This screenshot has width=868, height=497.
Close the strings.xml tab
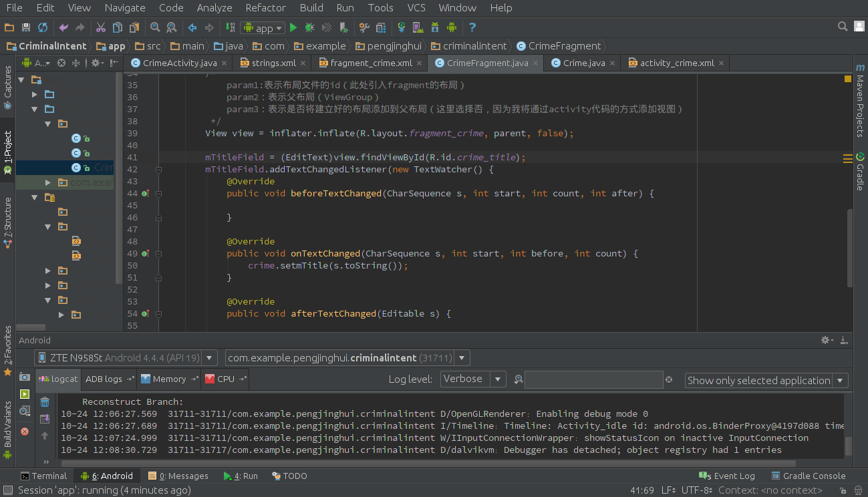tap(303, 63)
